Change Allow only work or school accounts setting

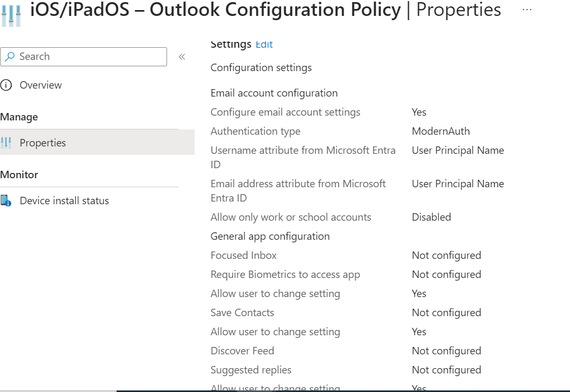[x=431, y=217]
